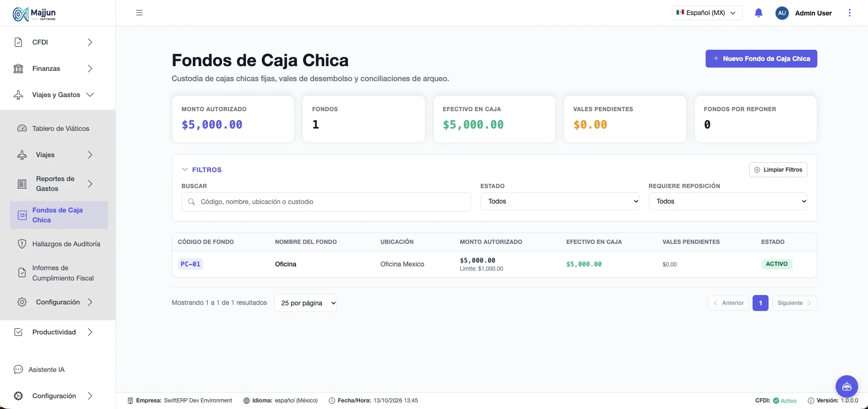Click the Hallazgos de Auditoría shield icon
Screen dimensions: 868x409
click(22, 244)
